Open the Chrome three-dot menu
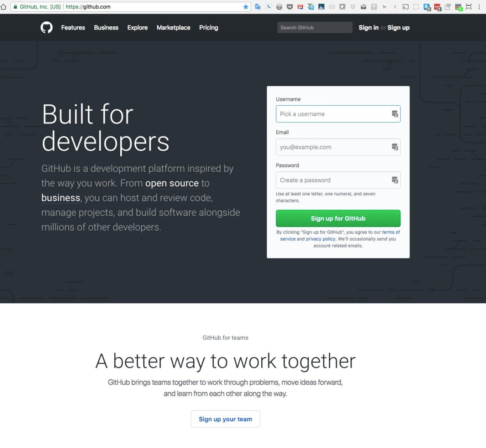 pyautogui.click(x=479, y=7)
